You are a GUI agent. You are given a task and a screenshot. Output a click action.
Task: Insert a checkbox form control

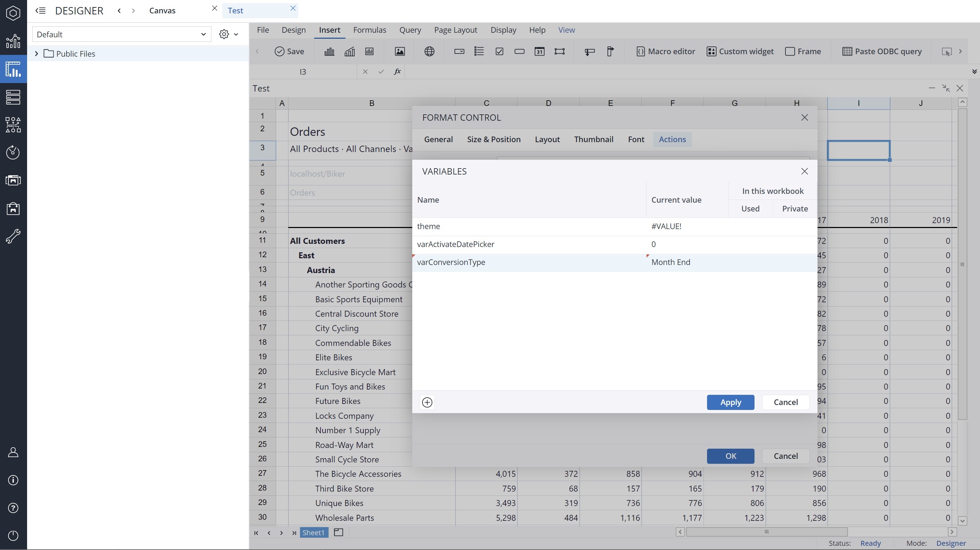coord(499,51)
